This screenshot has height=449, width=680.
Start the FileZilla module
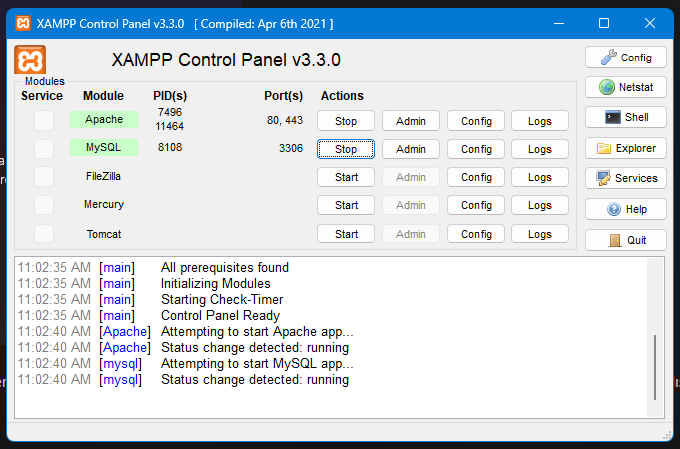click(x=346, y=177)
